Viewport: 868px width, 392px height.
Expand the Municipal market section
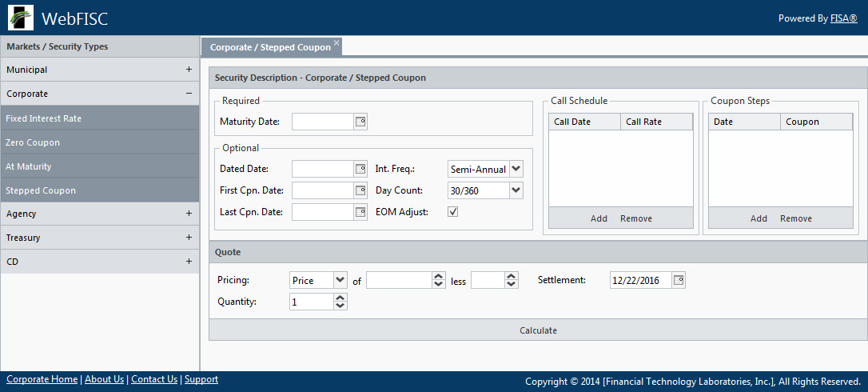189,70
